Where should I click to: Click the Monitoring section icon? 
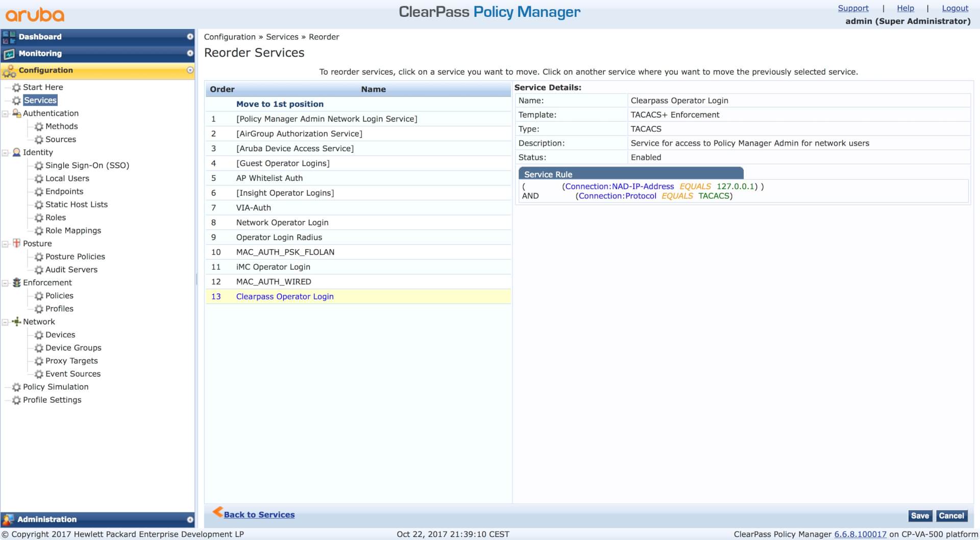click(x=9, y=54)
